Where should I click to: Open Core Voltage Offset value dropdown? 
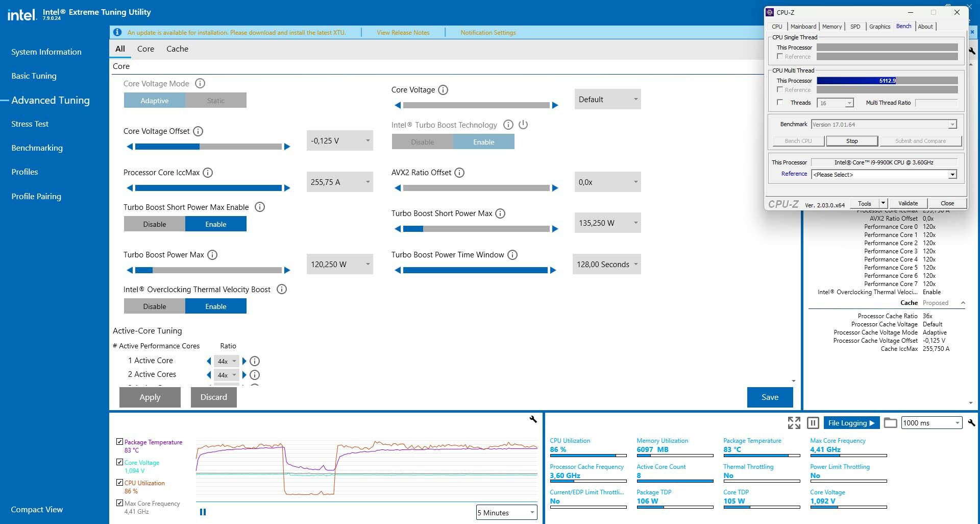340,140
